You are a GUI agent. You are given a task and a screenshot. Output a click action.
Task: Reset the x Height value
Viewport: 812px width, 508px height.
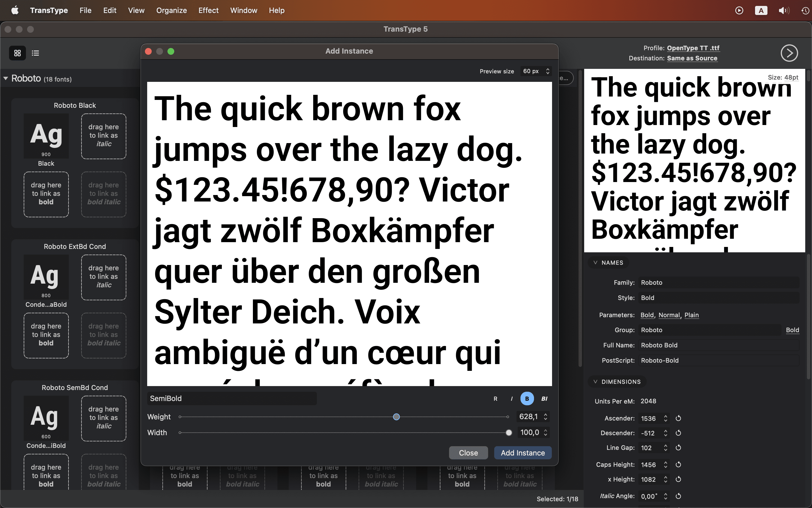point(678,479)
